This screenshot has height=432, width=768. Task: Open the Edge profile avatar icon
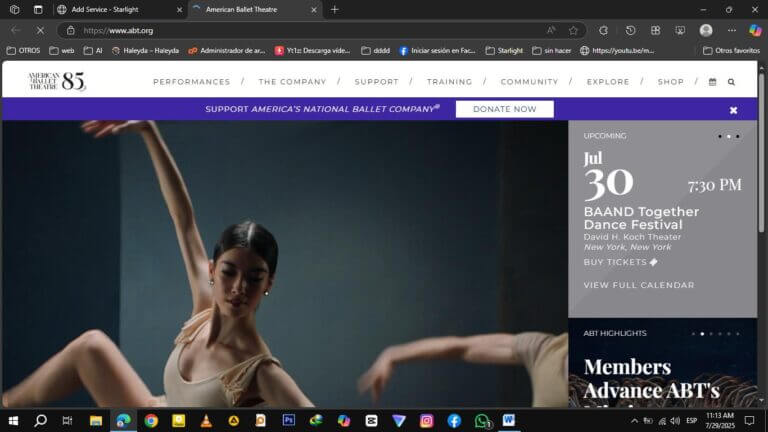706,30
